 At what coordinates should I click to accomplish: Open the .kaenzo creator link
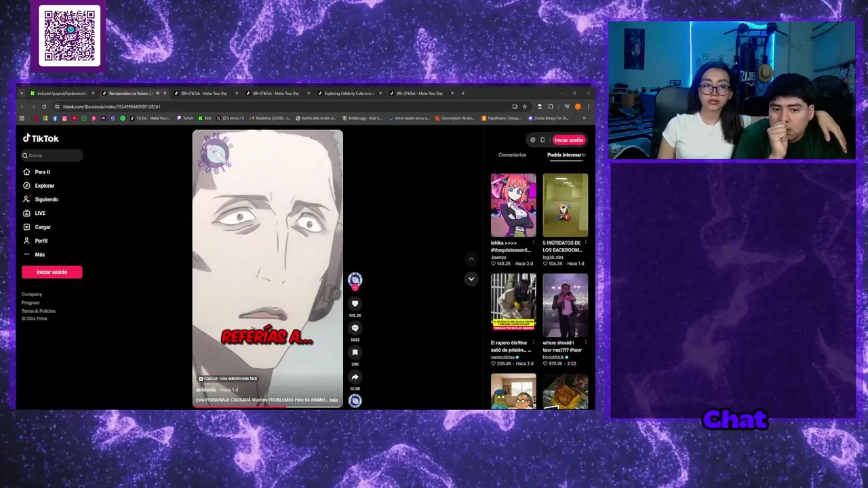tap(498, 258)
